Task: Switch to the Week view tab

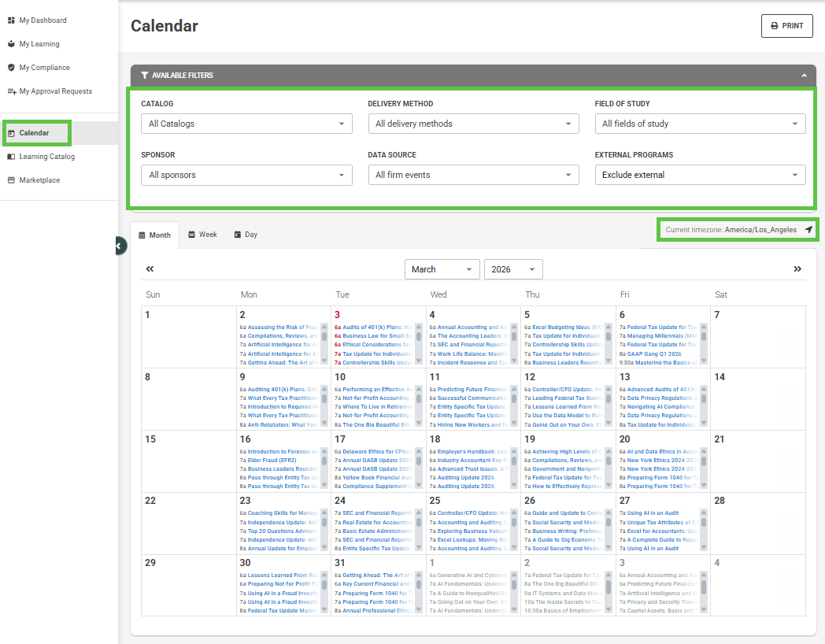Action: [x=202, y=235]
